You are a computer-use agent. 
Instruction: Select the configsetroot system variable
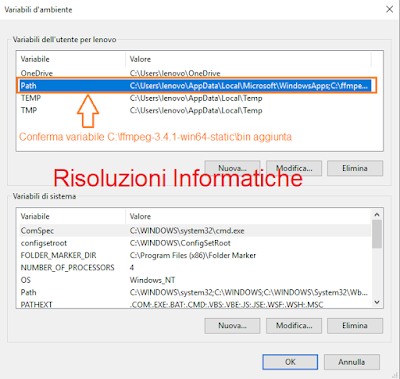pos(194,243)
